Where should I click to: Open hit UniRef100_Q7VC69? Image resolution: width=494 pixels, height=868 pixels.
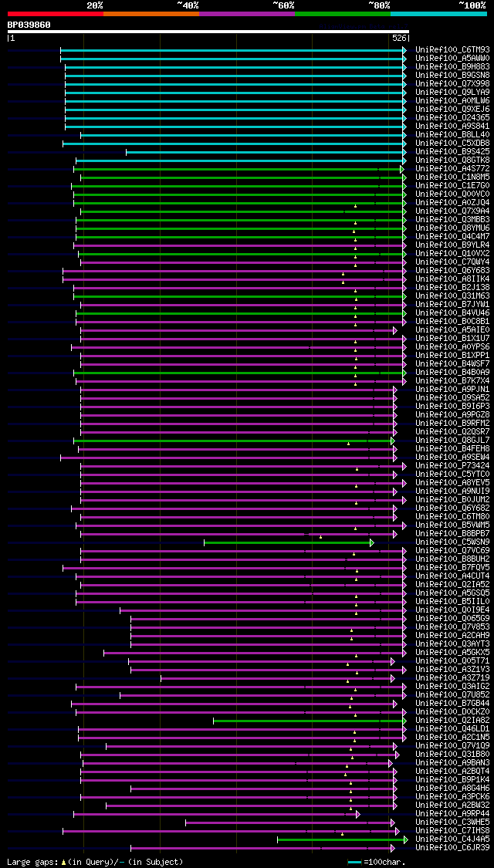click(452, 551)
